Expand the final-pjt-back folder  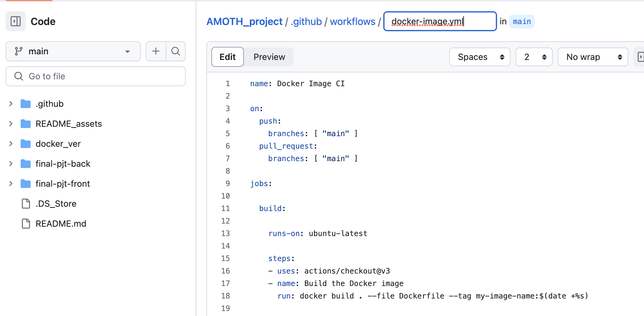11,163
